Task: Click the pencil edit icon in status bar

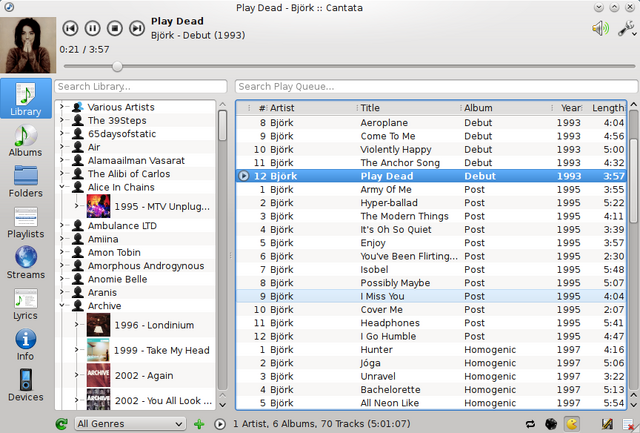Action: (x=607, y=424)
